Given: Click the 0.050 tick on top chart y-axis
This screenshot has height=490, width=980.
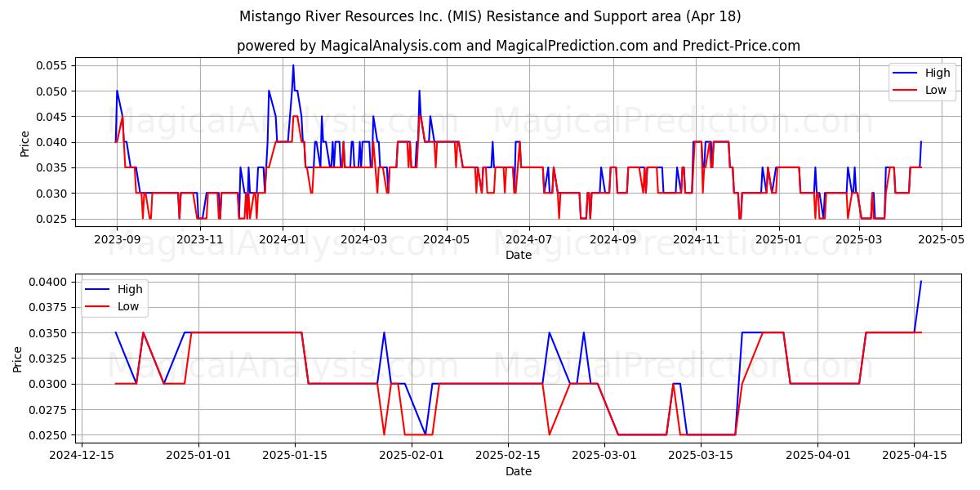Looking at the screenshot, I should point(53,91).
